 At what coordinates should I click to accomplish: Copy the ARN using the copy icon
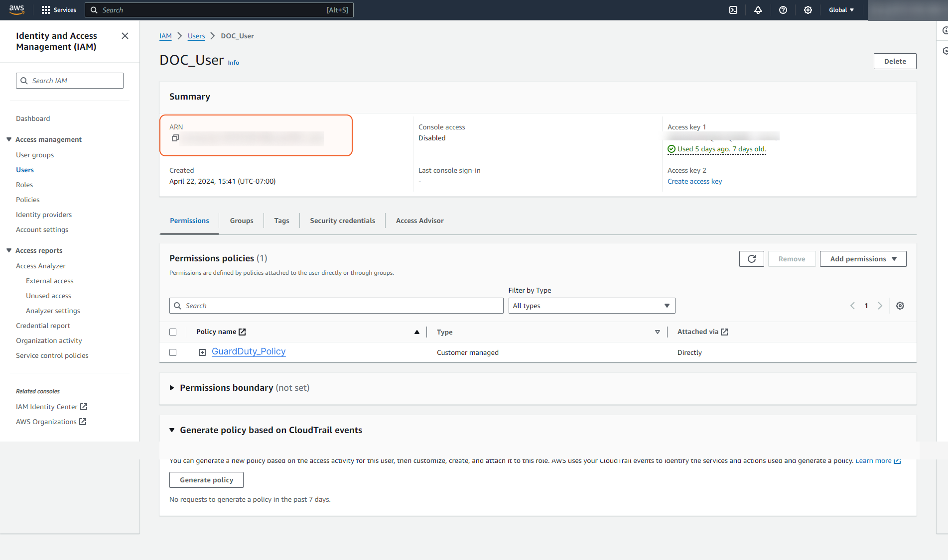175,138
